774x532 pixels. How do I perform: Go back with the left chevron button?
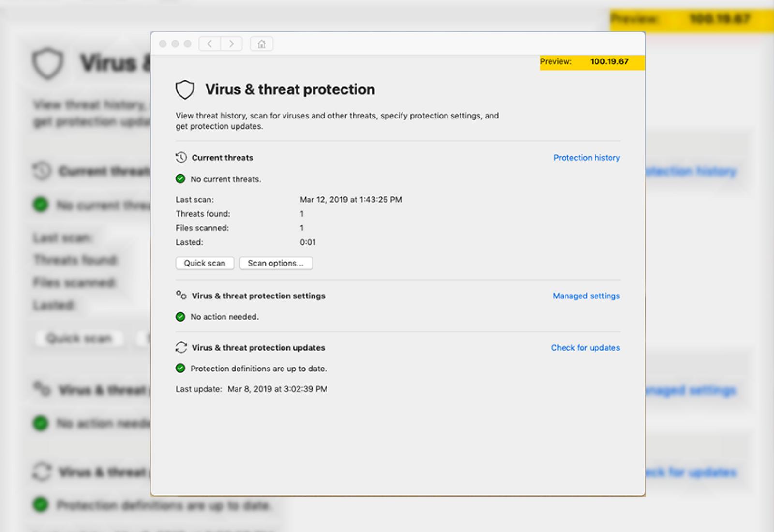coord(209,44)
